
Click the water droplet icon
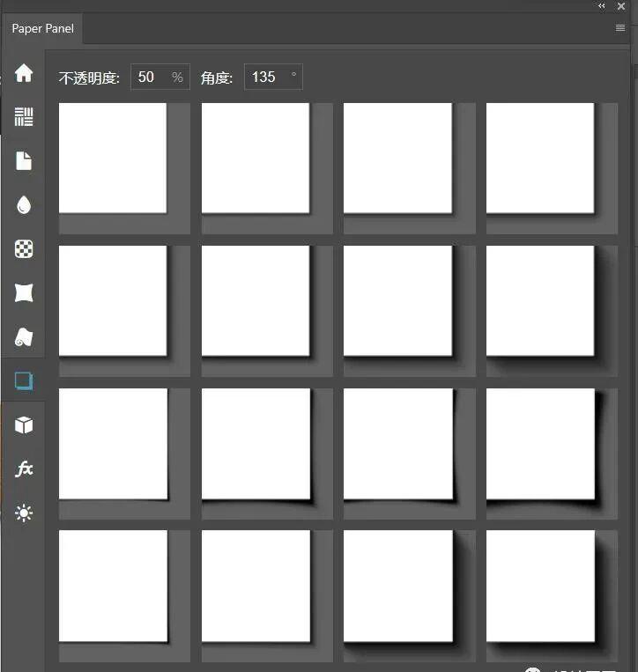point(24,205)
